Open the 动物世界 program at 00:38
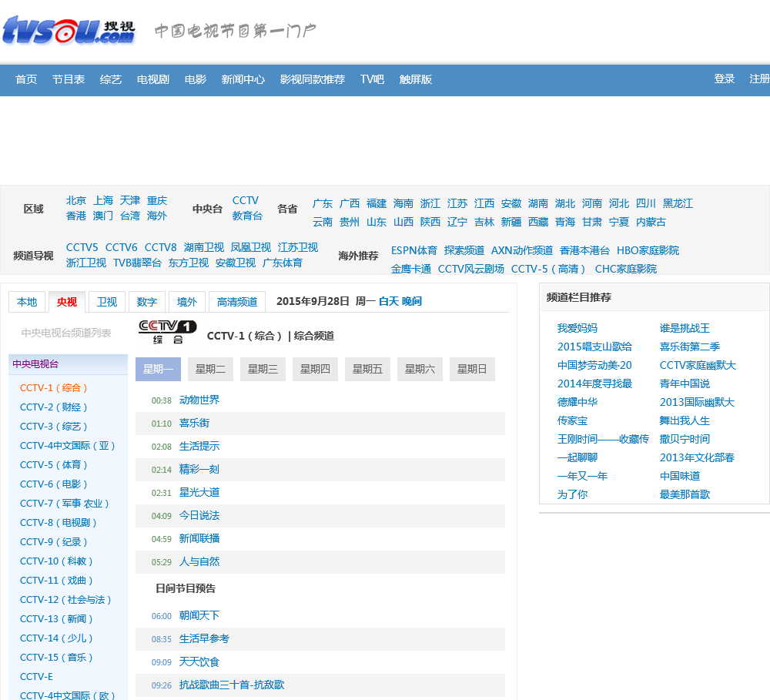 (199, 400)
